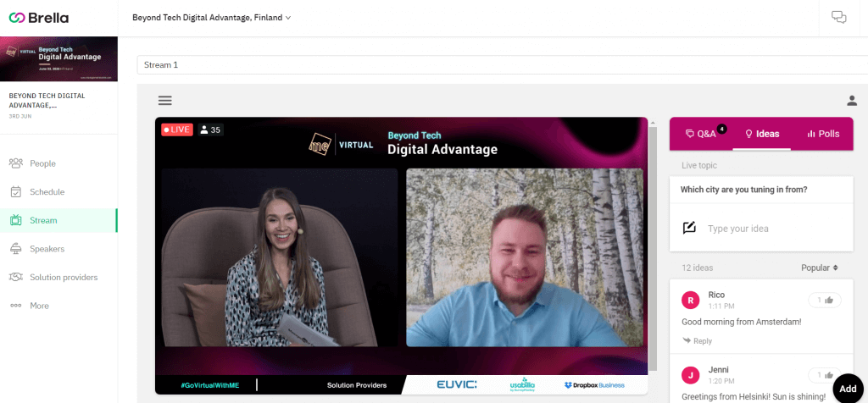Click the user profile icon
868x403 pixels.
pyautogui.click(x=852, y=101)
